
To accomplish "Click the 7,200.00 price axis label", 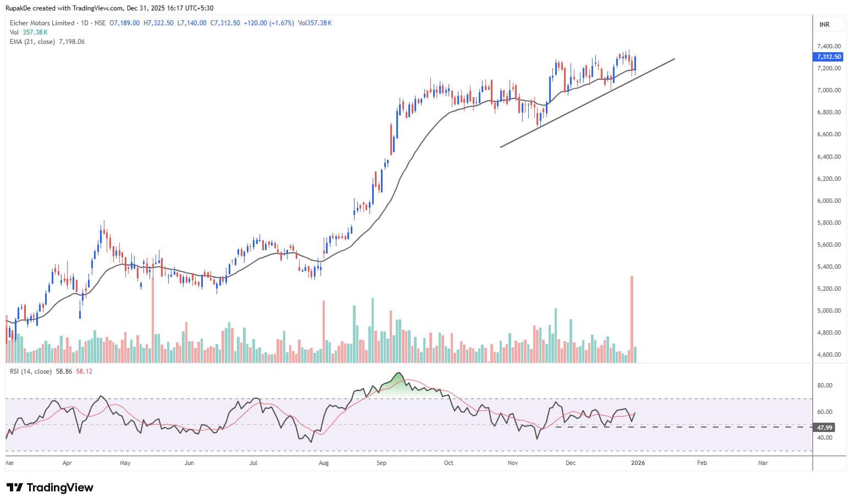I will click(829, 68).
